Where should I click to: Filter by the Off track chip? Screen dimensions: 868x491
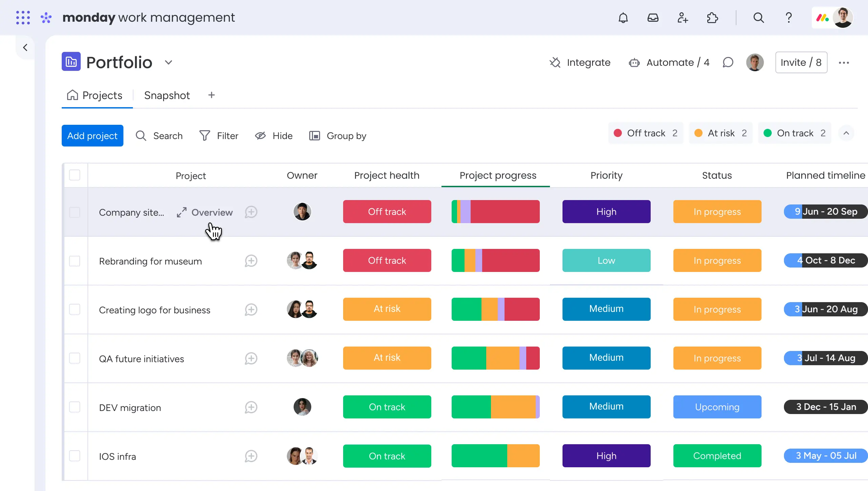pos(645,133)
